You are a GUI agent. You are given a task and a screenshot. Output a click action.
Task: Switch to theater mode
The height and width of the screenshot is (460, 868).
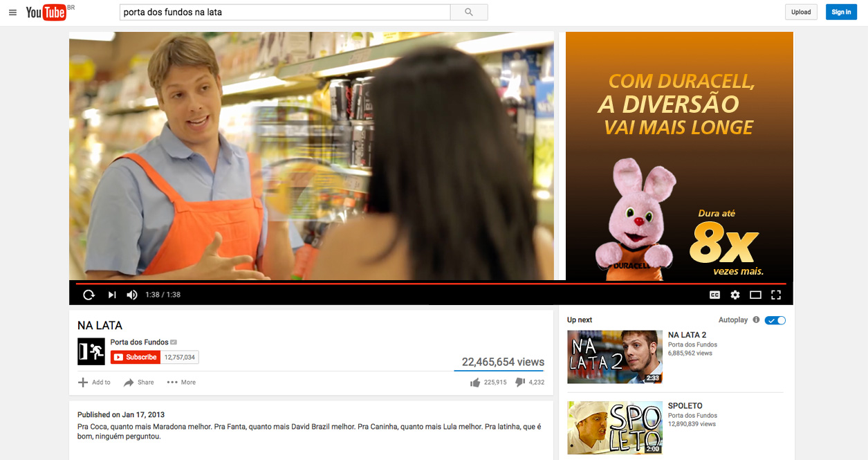755,295
